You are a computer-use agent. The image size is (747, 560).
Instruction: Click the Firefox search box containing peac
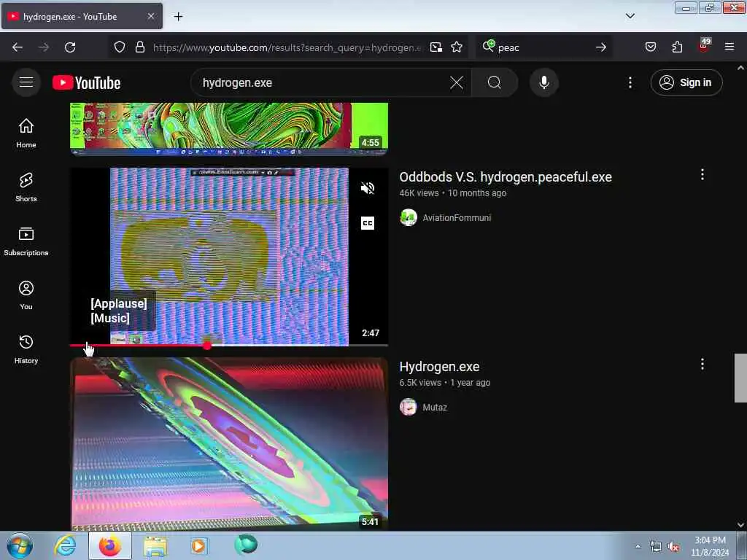(x=543, y=47)
